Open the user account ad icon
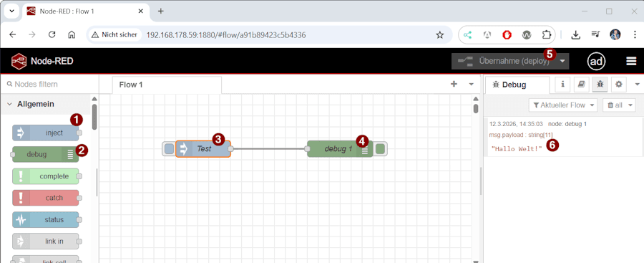 [x=596, y=62]
